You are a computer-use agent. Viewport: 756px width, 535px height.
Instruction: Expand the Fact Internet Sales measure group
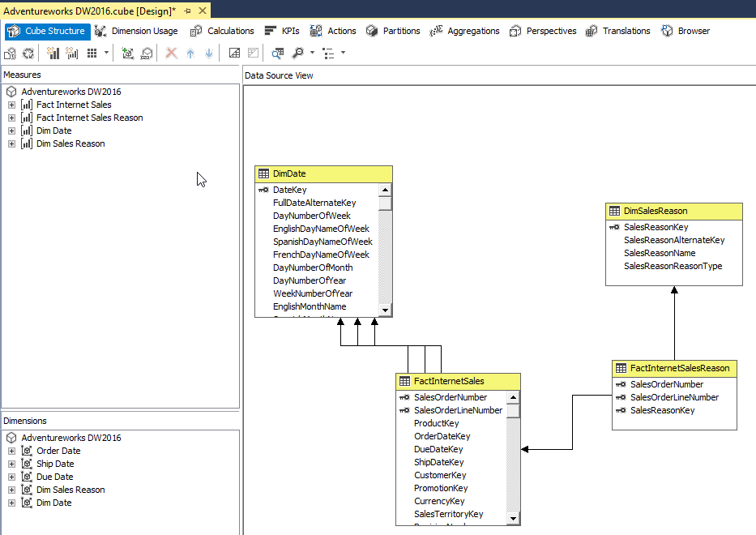(11, 105)
